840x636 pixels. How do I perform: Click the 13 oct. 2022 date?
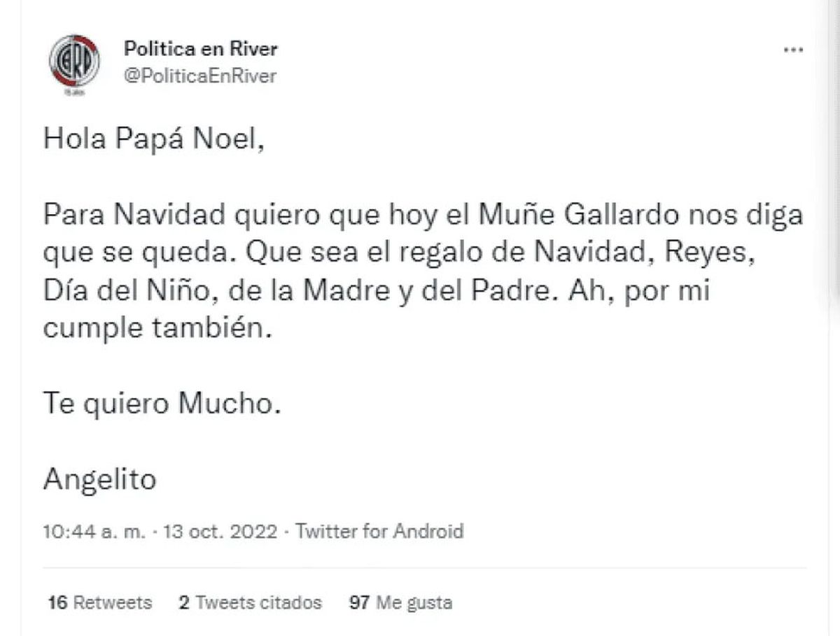point(221,531)
